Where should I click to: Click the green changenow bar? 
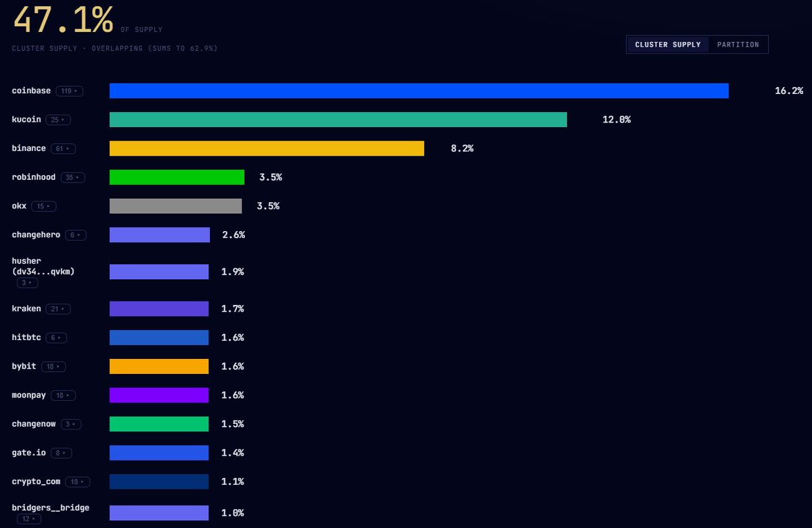click(x=159, y=424)
